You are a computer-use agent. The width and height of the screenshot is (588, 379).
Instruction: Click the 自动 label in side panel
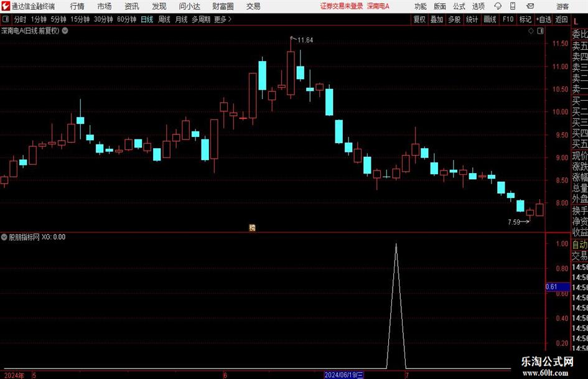[x=580, y=245]
